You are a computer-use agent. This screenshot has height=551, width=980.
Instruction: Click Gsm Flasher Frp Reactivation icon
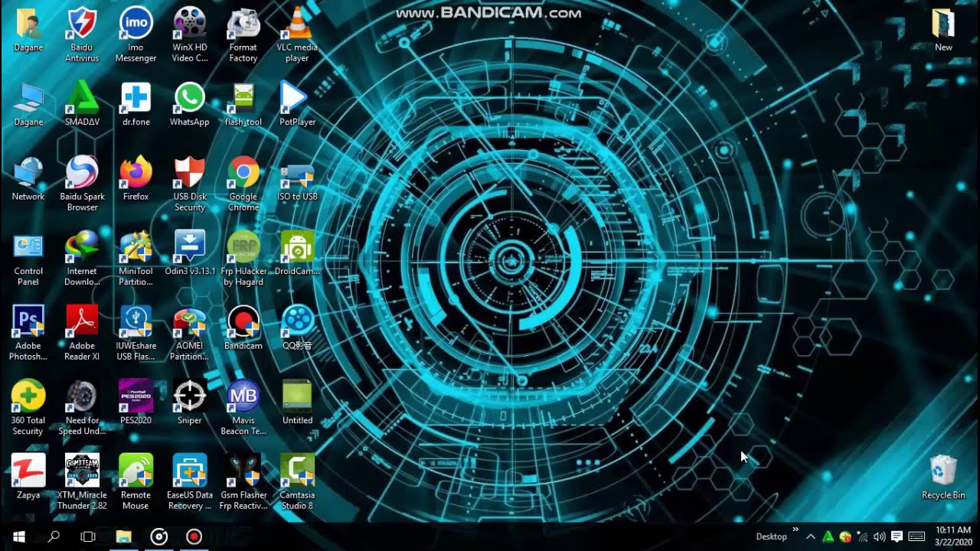pyautogui.click(x=243, y=482)
